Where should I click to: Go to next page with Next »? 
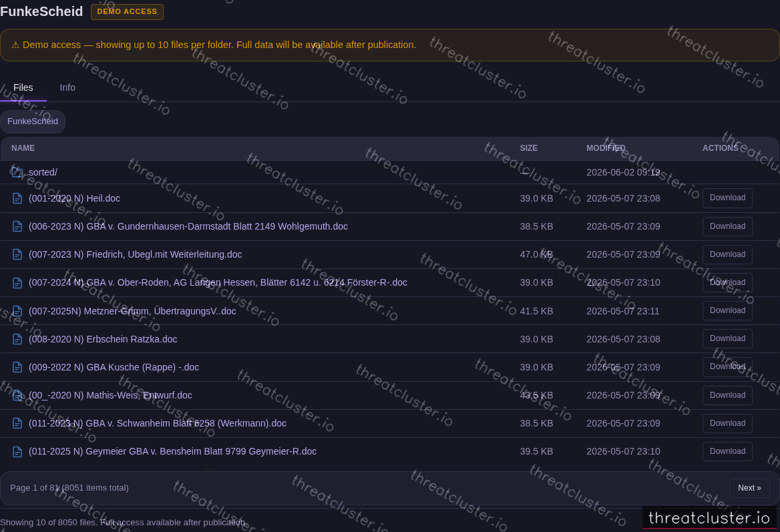click(x=749, y=488)
